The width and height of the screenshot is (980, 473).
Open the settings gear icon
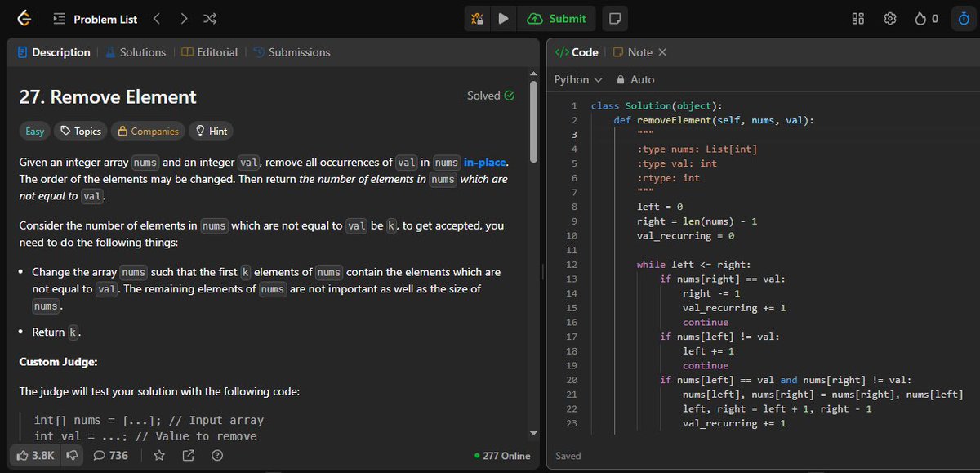click(890, 18)
